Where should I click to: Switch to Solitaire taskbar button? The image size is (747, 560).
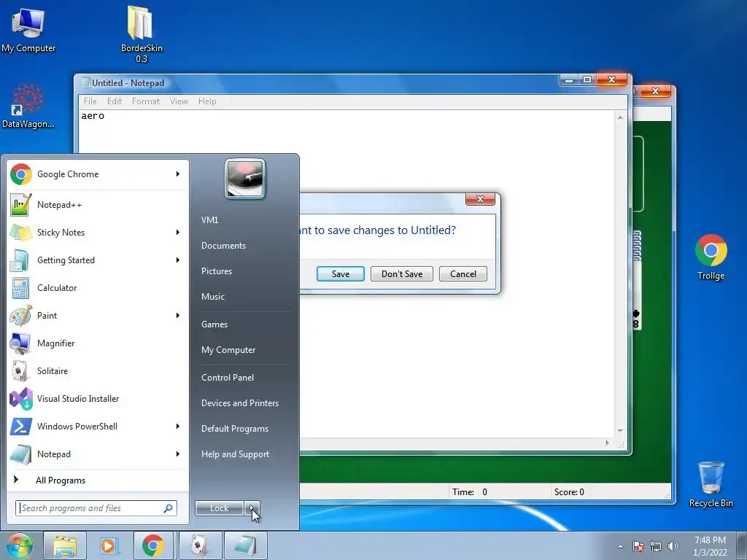pyautogui.click(x=200, y=545)
